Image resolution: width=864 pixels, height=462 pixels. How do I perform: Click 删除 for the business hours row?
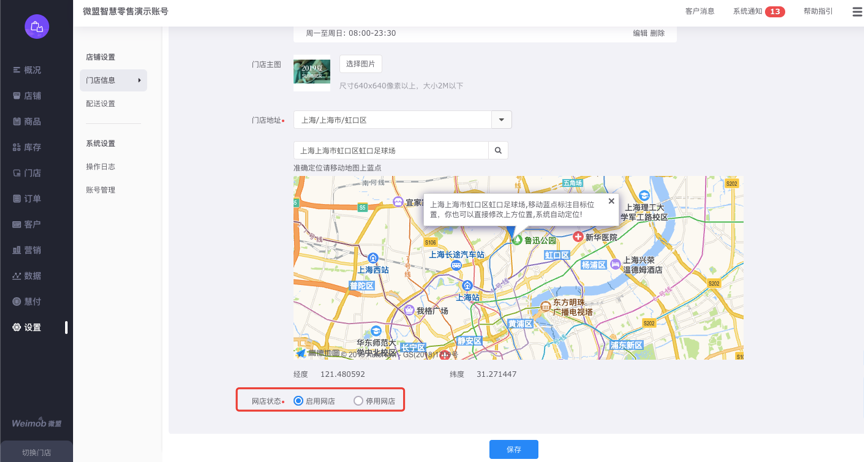point(657,33)
